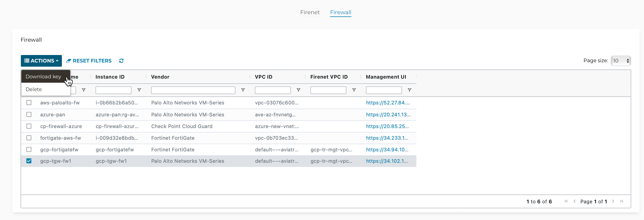This screenshot has height=220, width=644.
Task: Open the Page size dropdown
Action: (x=621, y=61)
